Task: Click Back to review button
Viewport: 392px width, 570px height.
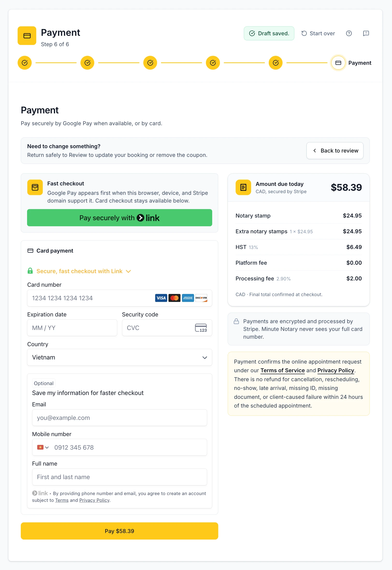Action: (335, 151)
